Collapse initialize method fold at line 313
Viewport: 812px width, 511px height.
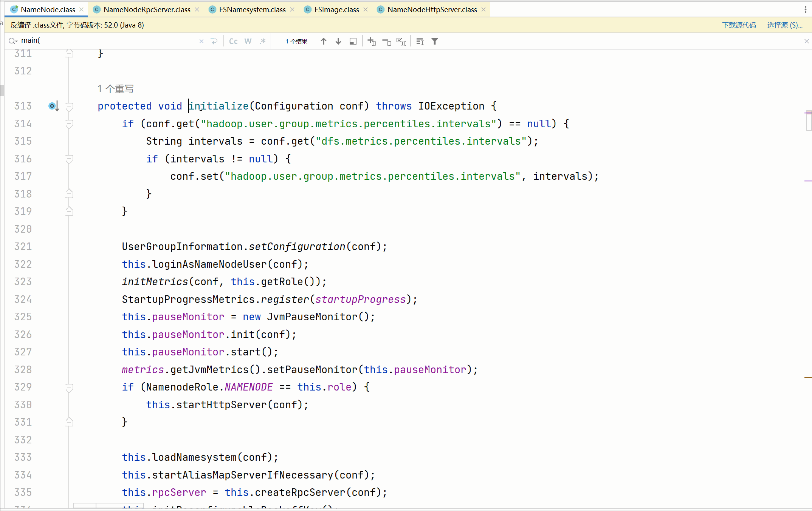(69, 106)
